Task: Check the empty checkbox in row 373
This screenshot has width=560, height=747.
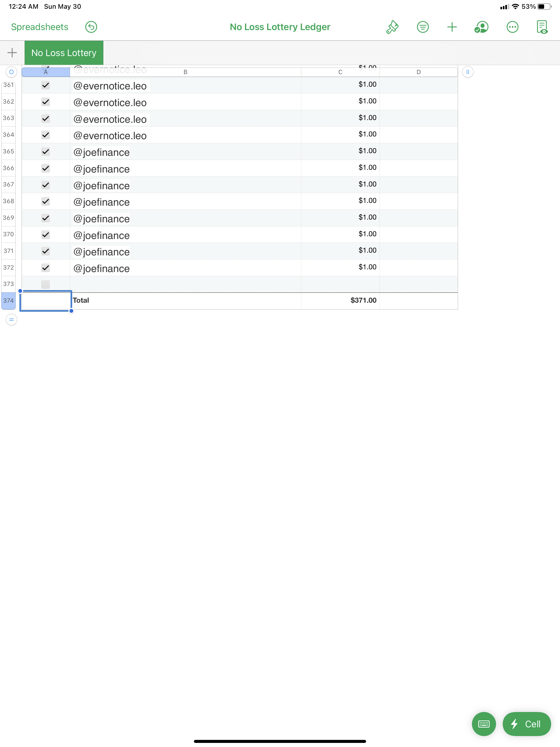Action: tap(46, 284)
